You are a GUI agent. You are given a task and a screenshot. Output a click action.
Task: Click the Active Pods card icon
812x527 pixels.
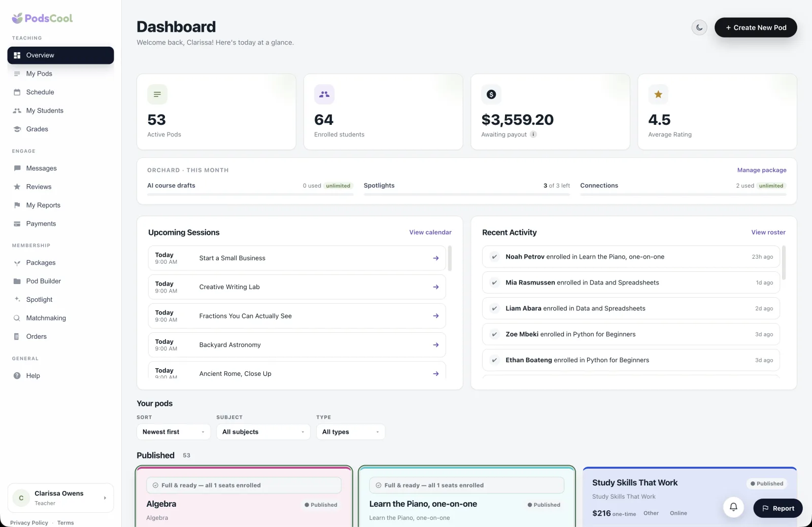[157, 94]
